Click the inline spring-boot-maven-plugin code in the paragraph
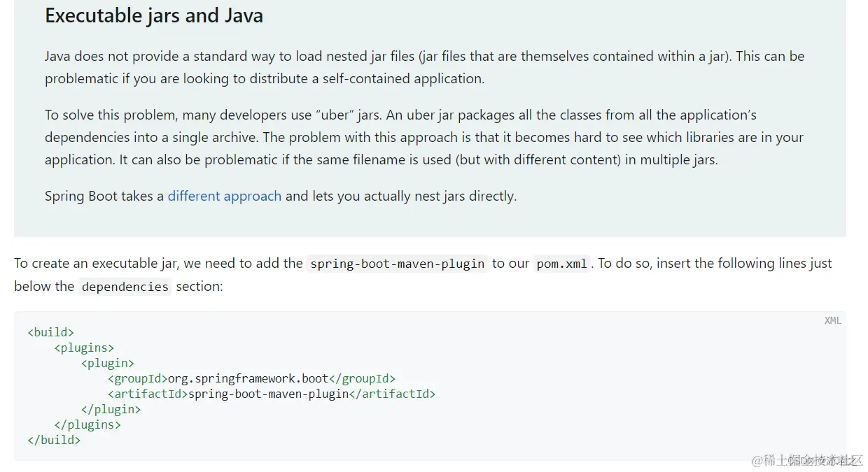 (x=397, y=264)
